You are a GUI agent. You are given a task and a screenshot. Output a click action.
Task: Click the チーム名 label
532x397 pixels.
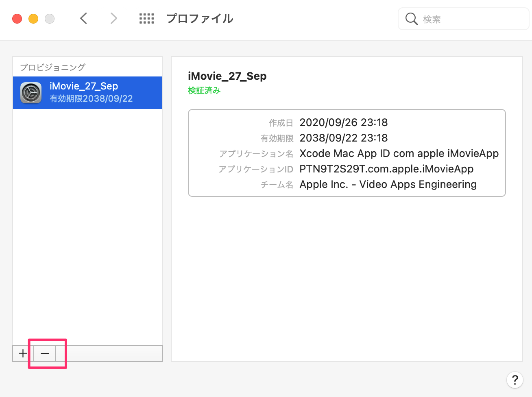(x=277, y=185)
